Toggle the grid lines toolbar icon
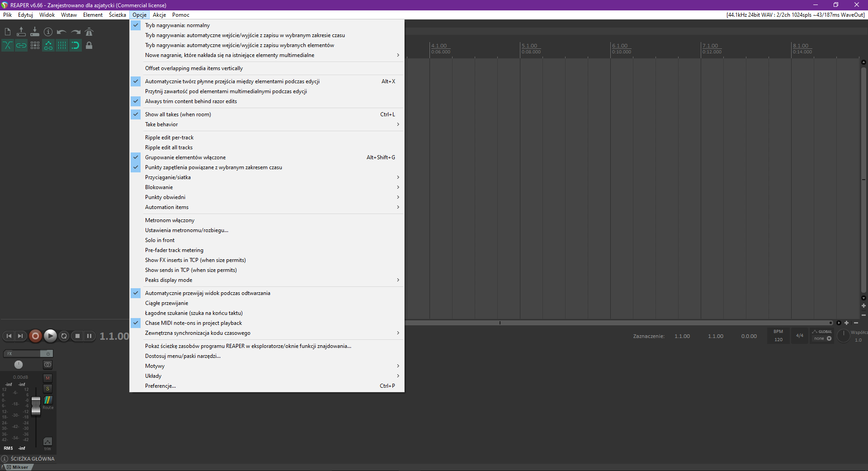This screenshot has width=868, height=471. click(x=62, y=45)
